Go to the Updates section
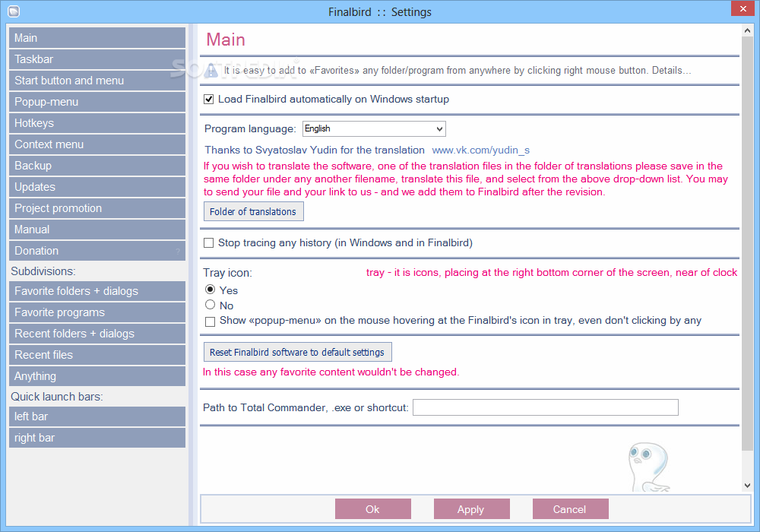The width and height of the screenshot is (760, 532). pos(97,187)
